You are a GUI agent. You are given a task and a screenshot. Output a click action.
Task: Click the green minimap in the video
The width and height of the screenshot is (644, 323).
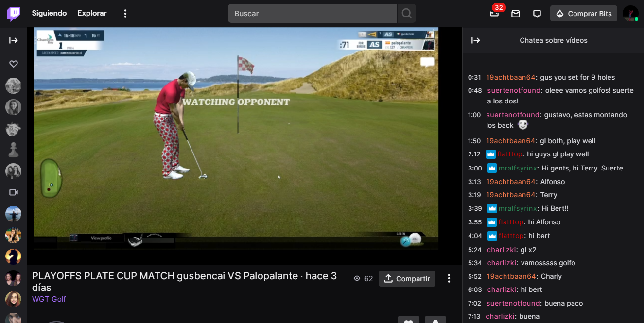[x=51, y=178]
